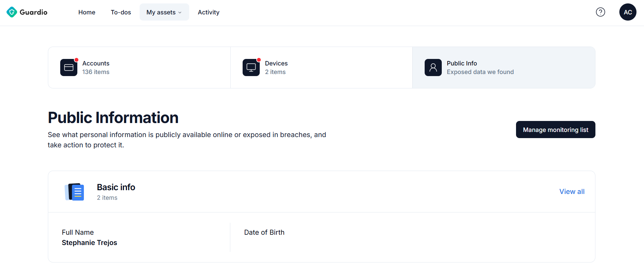
Task: Click the Guardio shield logo
Action: pyautogui.click(x=11, y=12)
